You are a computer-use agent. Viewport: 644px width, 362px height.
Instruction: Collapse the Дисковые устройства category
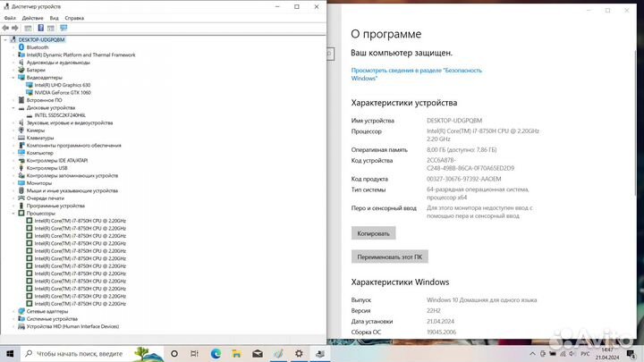(13, 108)
